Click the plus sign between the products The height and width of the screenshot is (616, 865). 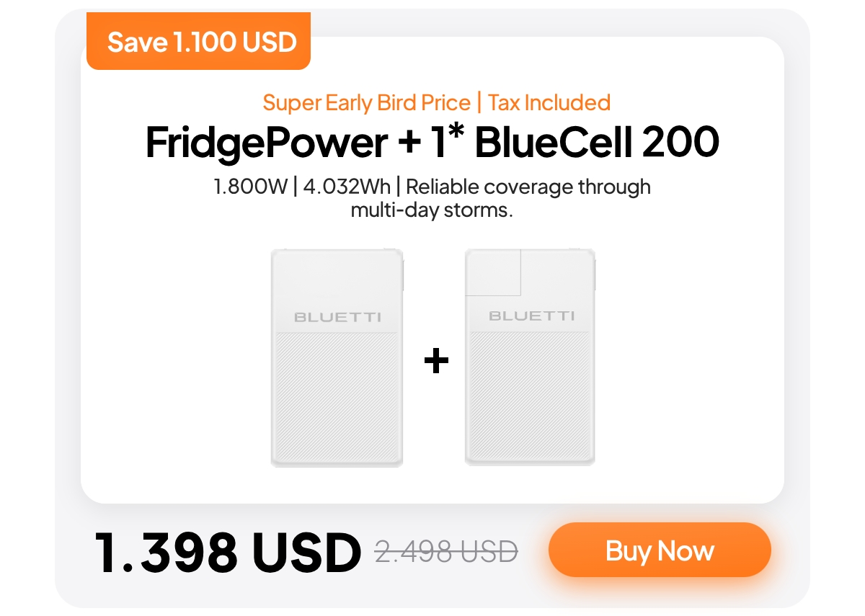pos(435,361)
